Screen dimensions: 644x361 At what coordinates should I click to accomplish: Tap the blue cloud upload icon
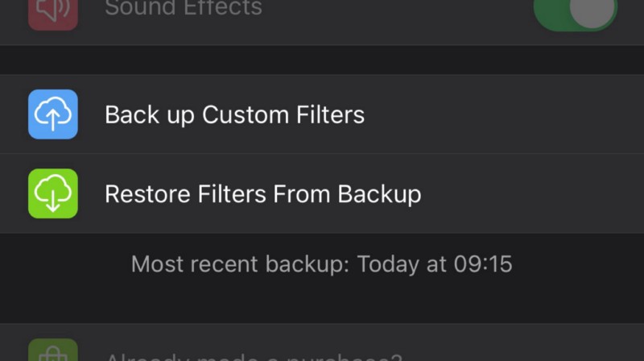click(53, 114)
